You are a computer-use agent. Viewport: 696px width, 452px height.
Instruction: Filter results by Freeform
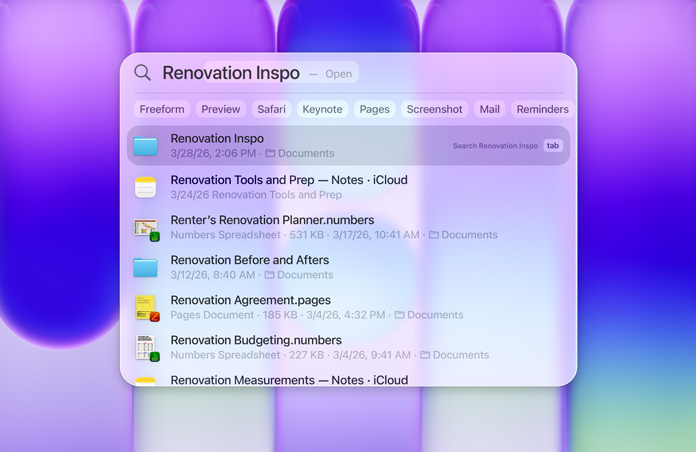(x=162, y=109)
